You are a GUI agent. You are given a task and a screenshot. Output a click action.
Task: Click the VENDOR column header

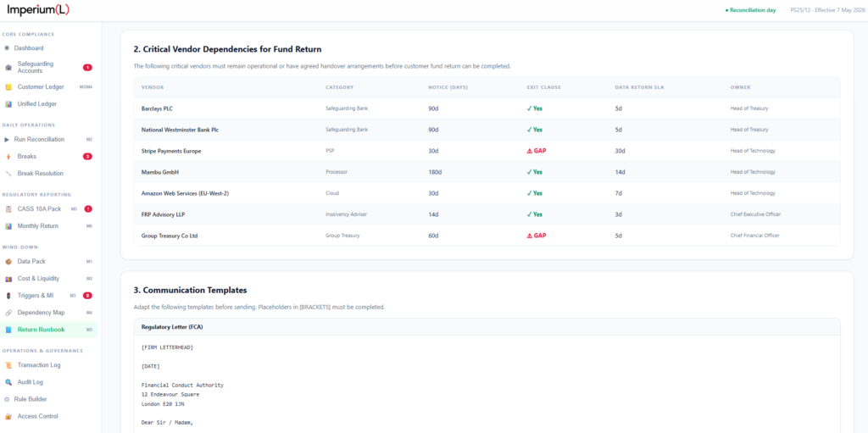point(153,87)
